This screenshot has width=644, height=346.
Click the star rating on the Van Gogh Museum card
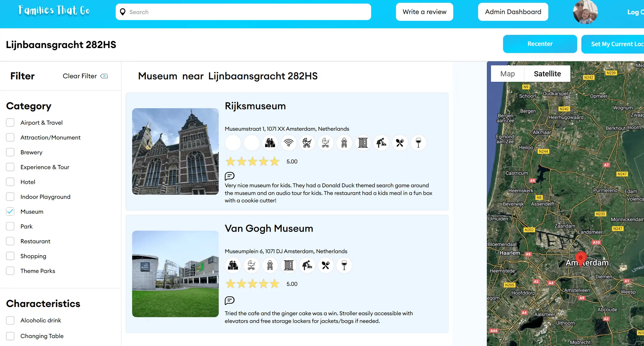253,284
